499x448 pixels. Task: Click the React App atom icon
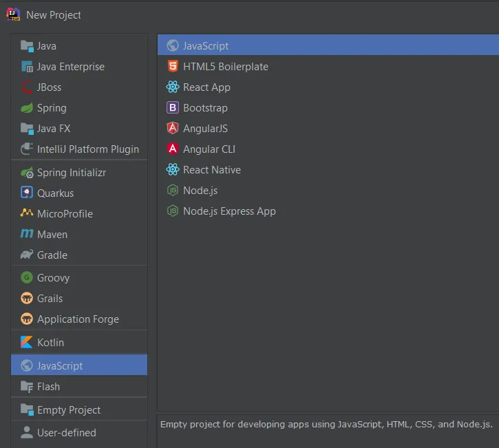[x=173, y=87]
